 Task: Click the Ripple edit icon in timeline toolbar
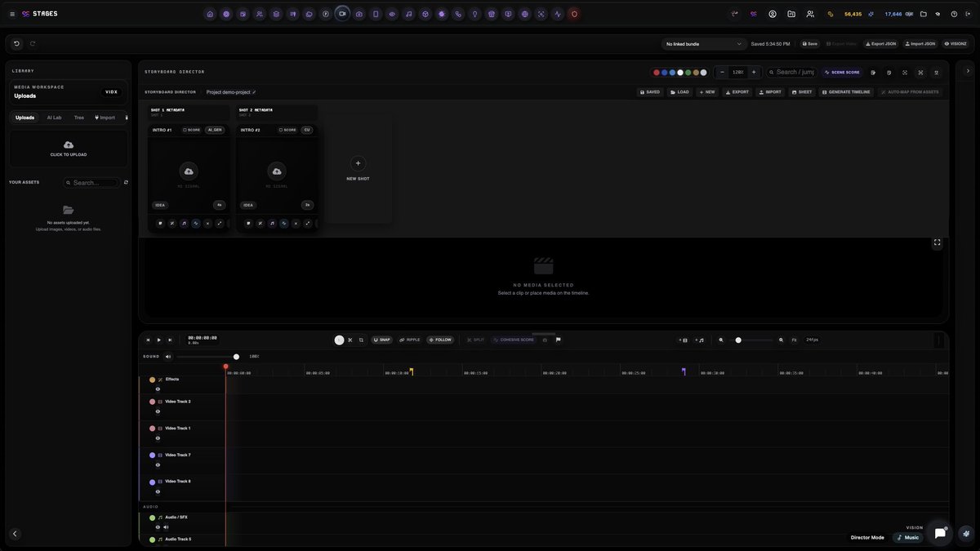(401, 338)
